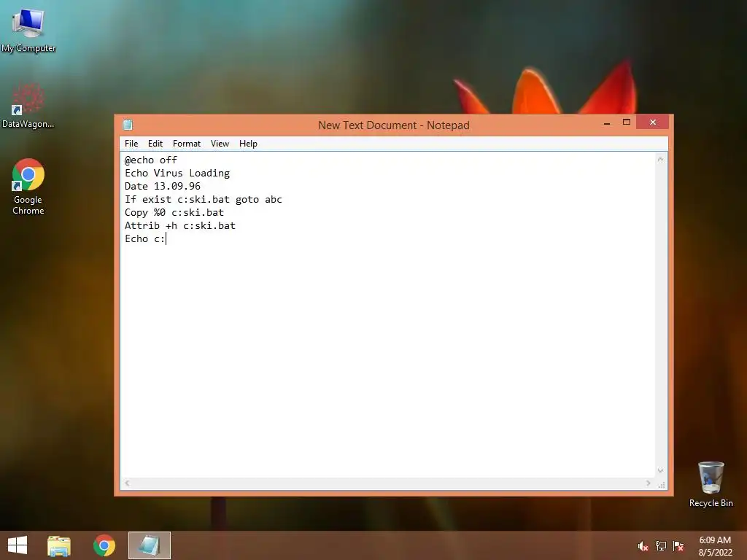Select the DataWagon desktop shortcut
Viewport: 747px width, 560px height.
pos(28,106)
